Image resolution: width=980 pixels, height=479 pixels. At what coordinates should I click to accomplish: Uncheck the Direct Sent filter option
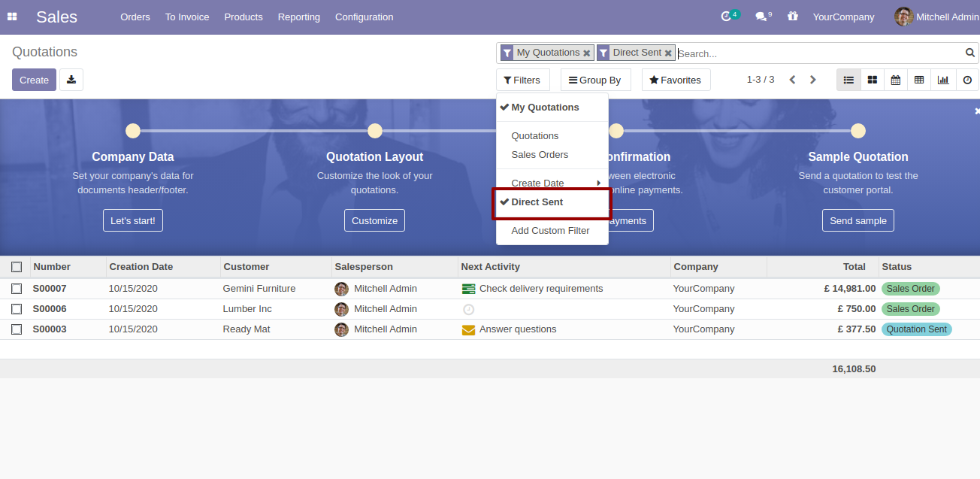coord(552,202)
